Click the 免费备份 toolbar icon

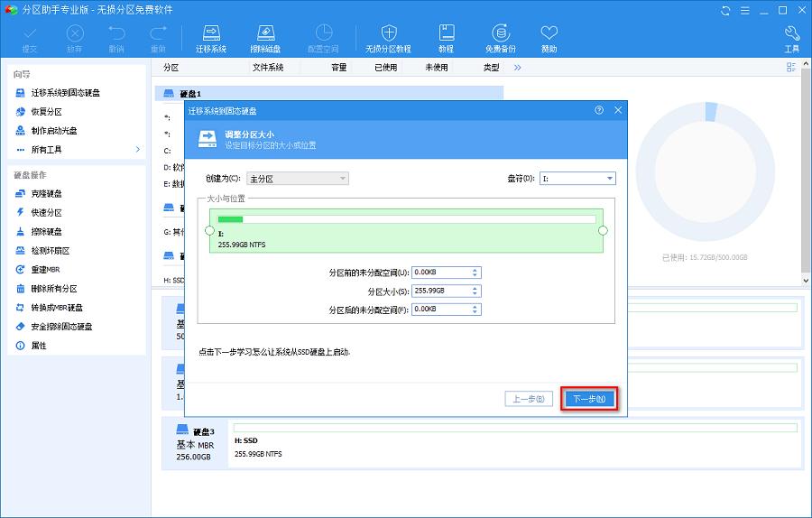tap(500, 39)
